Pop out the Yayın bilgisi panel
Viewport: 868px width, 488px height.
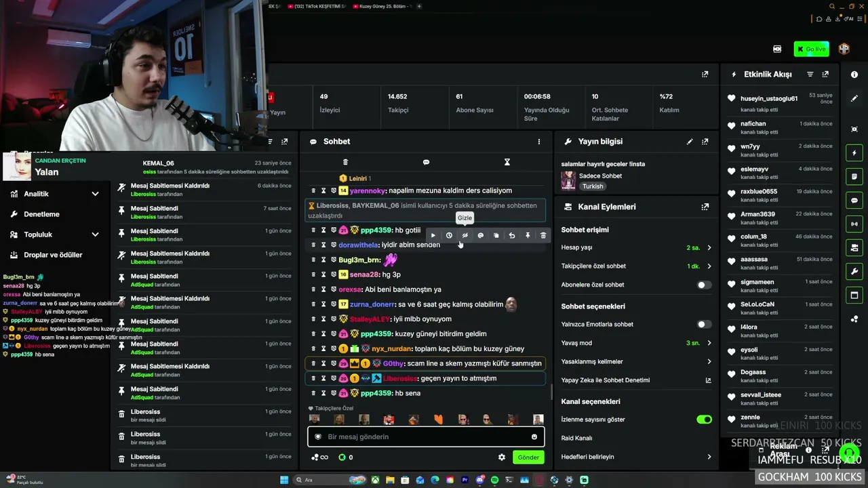(x=705, y=142)
